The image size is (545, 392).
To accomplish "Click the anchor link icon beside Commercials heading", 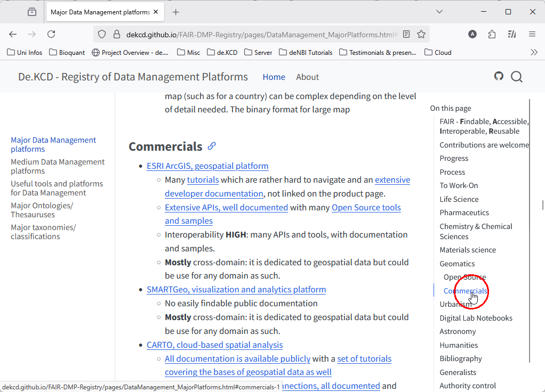I will [x=212, y=145].
